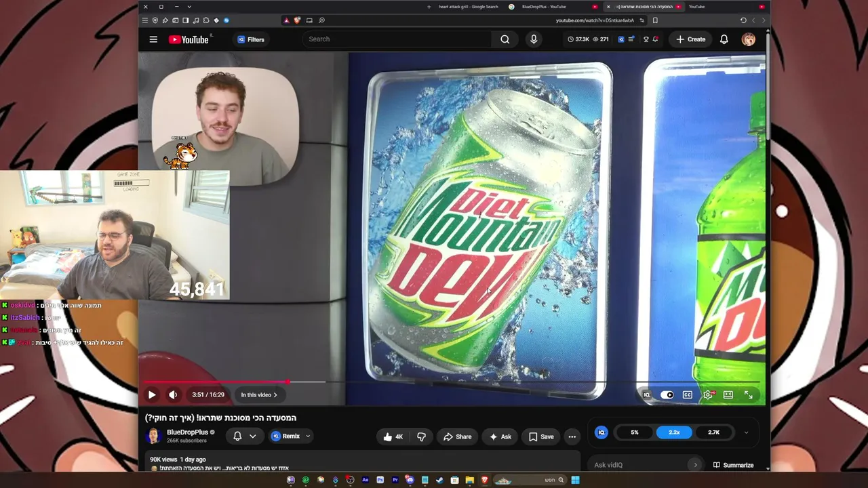Click the Windows taskbar search box
The image size is (868, 488).
tap(530, 480)
